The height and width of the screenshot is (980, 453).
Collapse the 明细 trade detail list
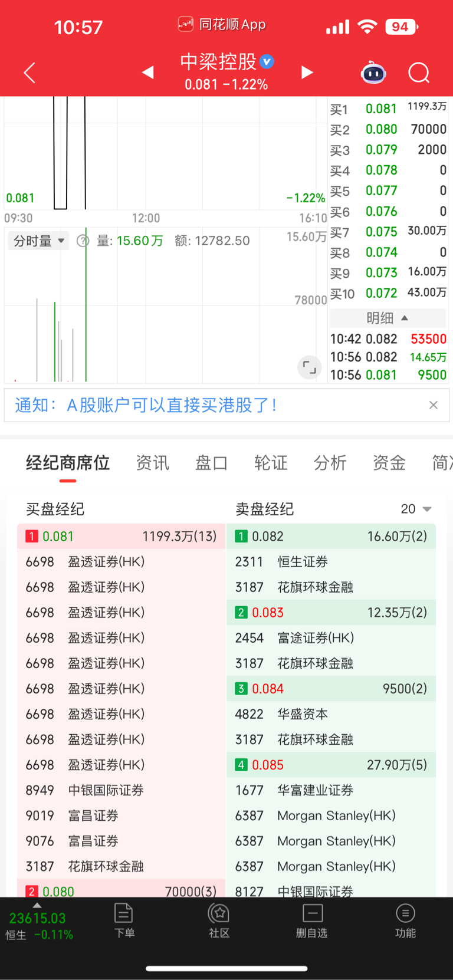click(388, 318)
